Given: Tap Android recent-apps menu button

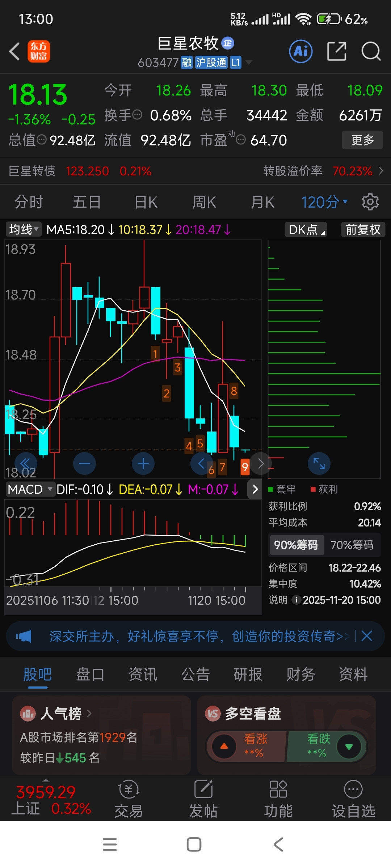Looking at the screenshot, I should click(x=110, y=844).
